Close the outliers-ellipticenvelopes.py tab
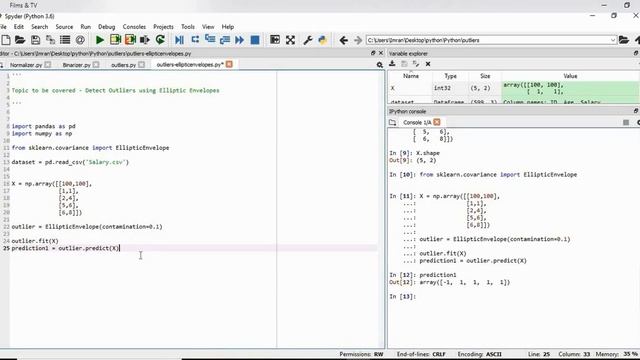Image resolution: width=640 pixels, height=360 pixels. tap(229, 64)
